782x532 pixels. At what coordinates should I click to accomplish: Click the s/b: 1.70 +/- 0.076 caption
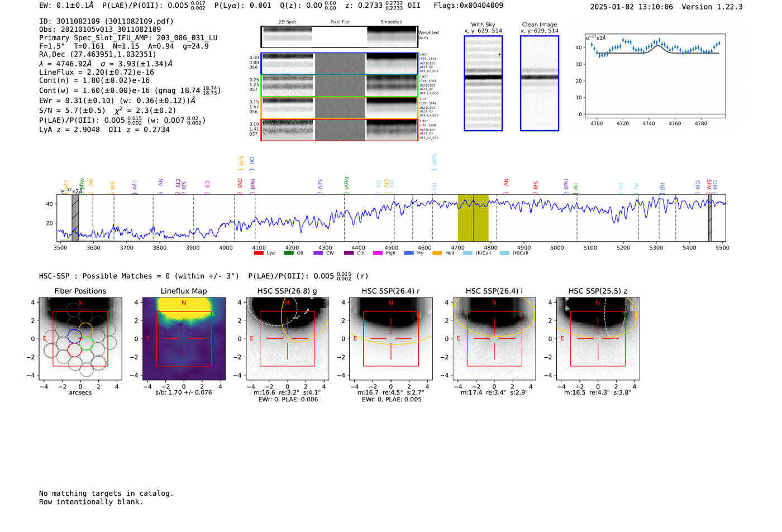coord(184,392)
